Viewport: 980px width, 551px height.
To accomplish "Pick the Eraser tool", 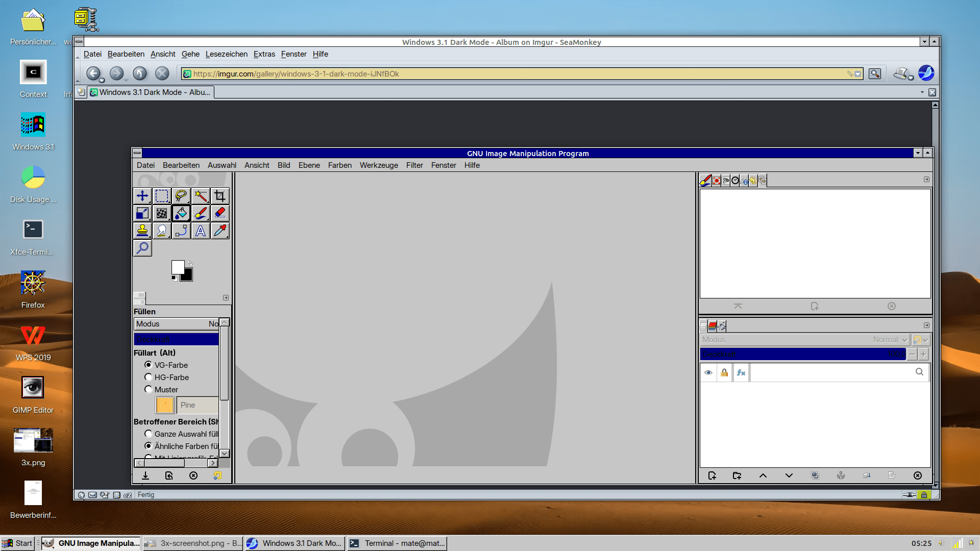I will [x=220, y=213].
